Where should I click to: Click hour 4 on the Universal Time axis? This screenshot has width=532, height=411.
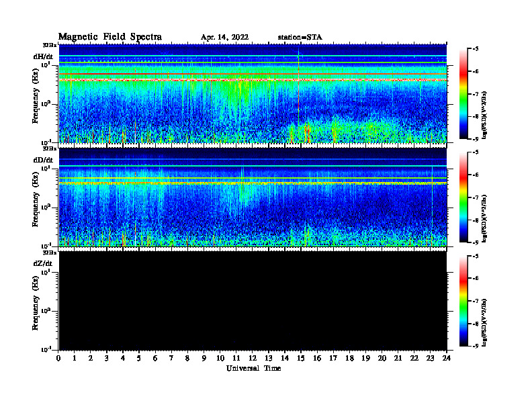[x=123, y=359]
